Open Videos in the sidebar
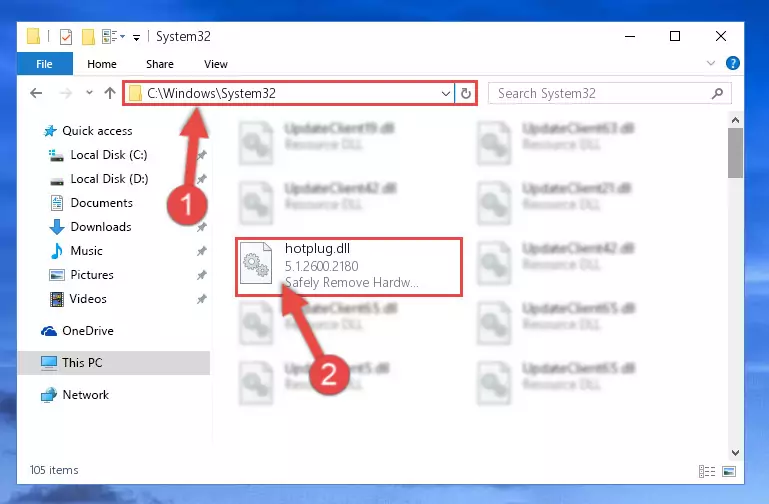The image size is (769, 504). tap(88, 299)
